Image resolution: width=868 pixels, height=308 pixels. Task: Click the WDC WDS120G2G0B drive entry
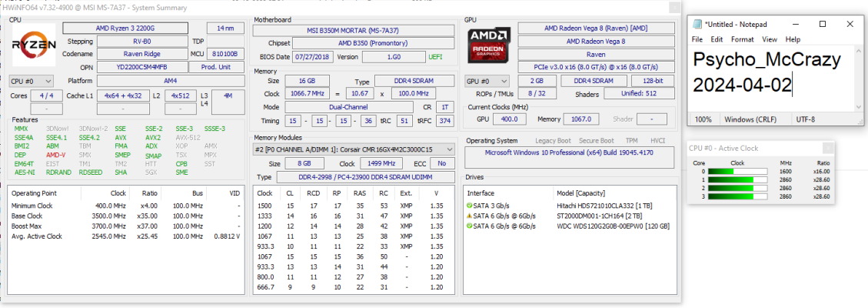click(x=569, y=226)
